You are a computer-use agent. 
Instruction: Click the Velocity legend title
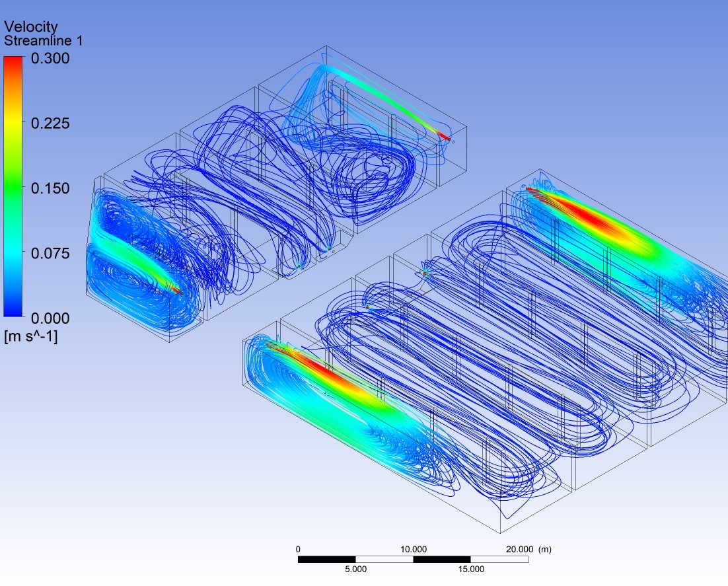[x=31, y=27]
